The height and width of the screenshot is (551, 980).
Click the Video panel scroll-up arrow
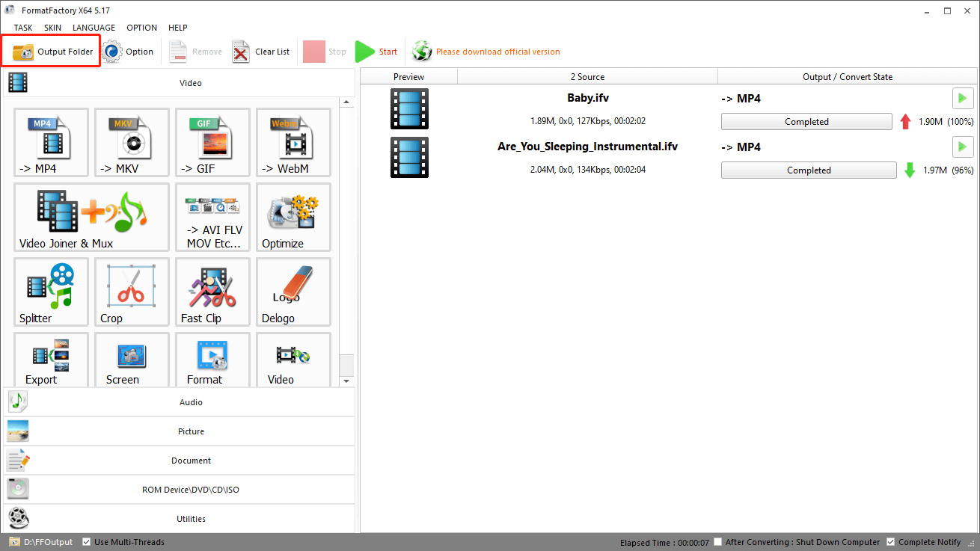click(x=346, y=102)
